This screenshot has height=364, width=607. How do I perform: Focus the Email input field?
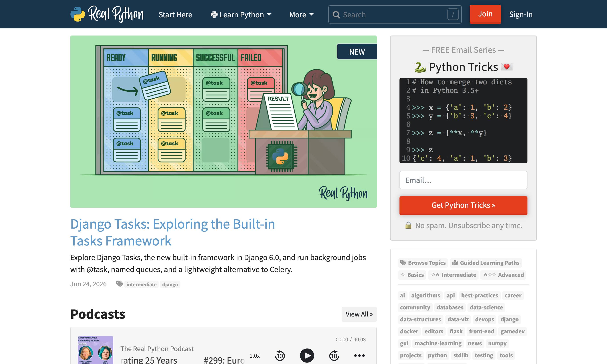pyautogui.click(x=463, y=180)
